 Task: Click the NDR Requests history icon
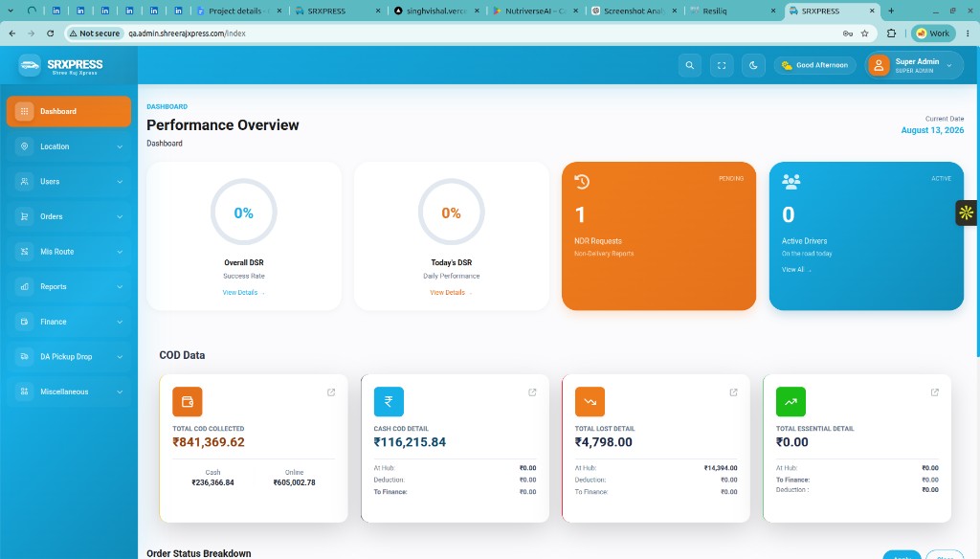[x=582, y=181]
